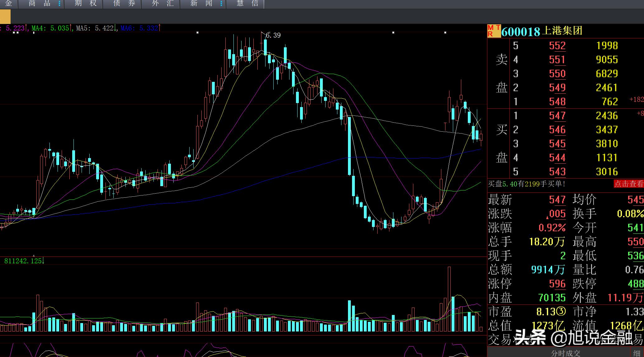Click the MTR badge beside stock code

494,31
